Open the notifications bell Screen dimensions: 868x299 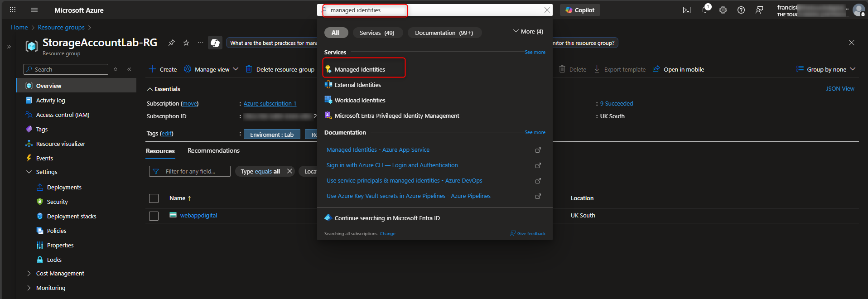tap(705, 10)
